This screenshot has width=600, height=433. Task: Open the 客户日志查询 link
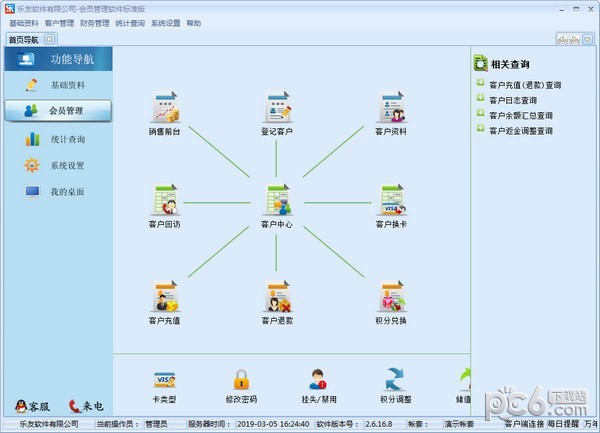[512, 100]
